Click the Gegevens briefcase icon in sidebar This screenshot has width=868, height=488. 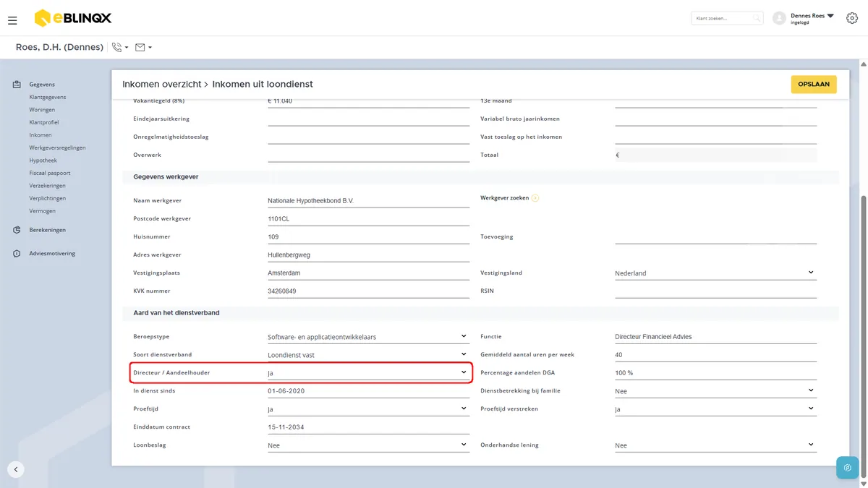coord(17,85)
